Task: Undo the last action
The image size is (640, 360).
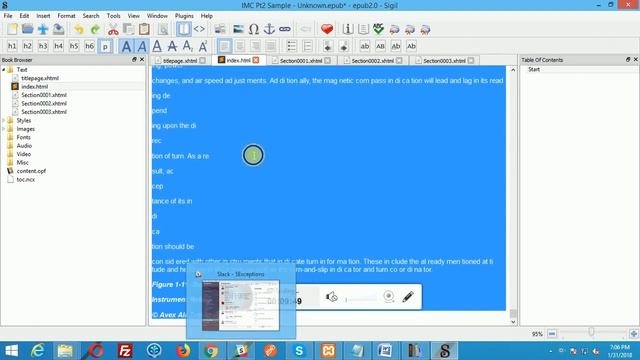Action: coord(79,29)
